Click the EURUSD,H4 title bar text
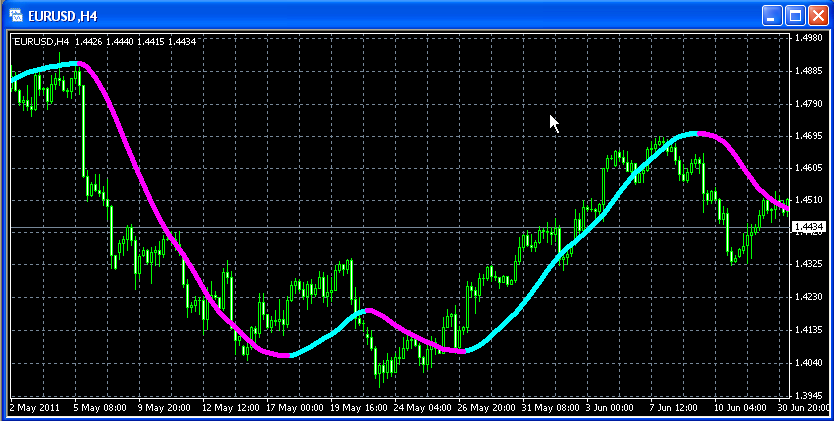The height and width of the screenshot is (421, 834). coord(62,16)
